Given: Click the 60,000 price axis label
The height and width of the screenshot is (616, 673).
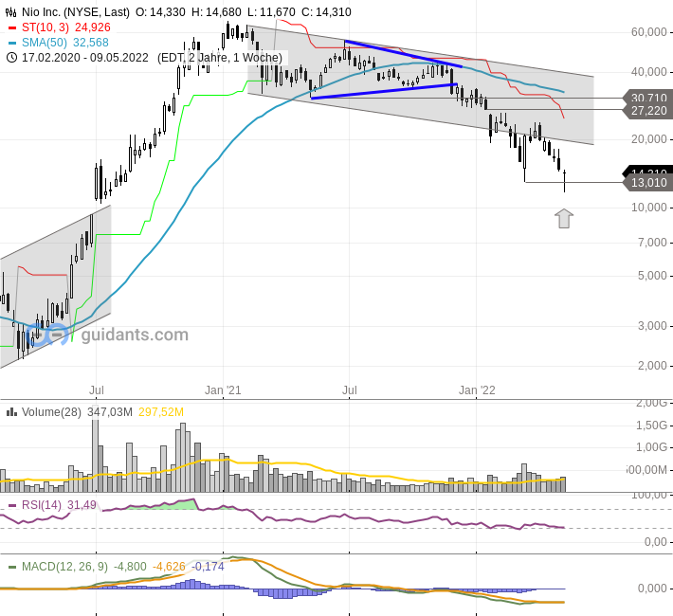Looking at the screenshot, I should [x=648, y=32].
